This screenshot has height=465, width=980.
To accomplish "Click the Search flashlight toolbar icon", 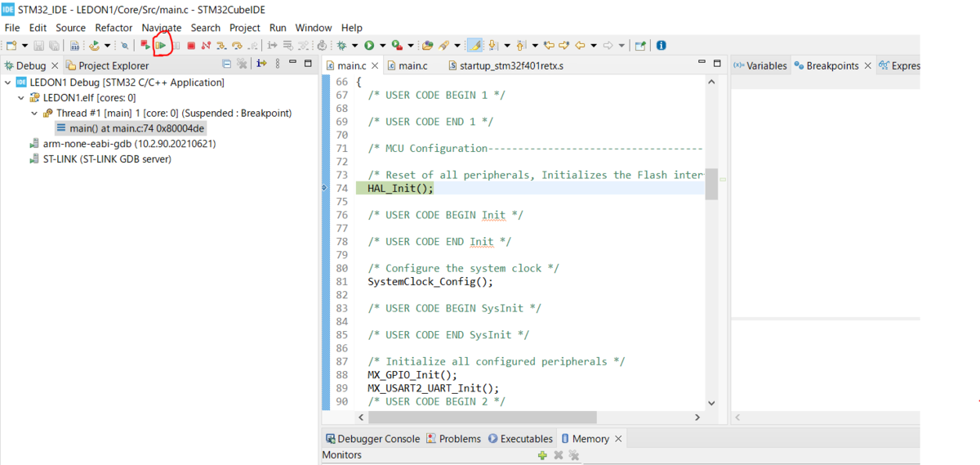I will click(443, 45).
